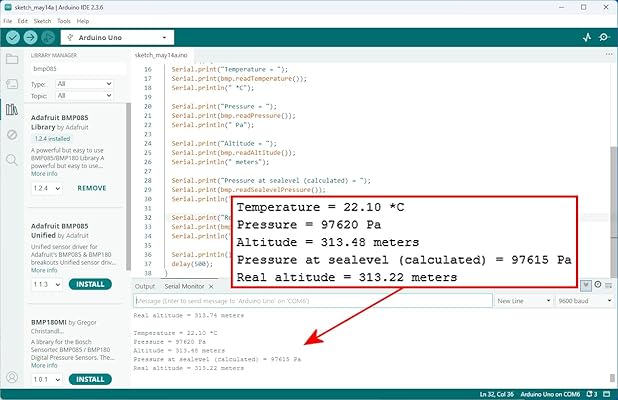
Task: Open the Serial Plotter icon
Action: [x=587, y=37]
